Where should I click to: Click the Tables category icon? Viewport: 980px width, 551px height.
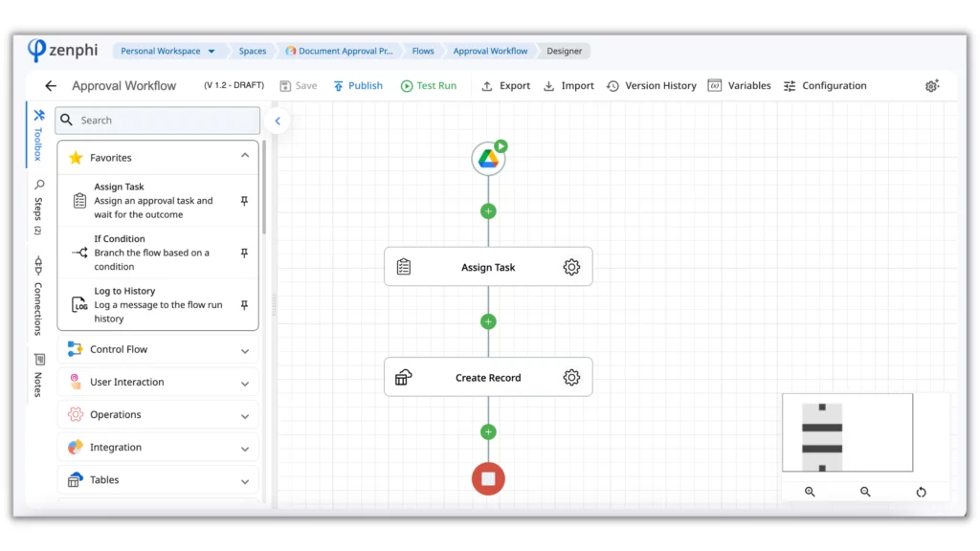tap(75, 480)
